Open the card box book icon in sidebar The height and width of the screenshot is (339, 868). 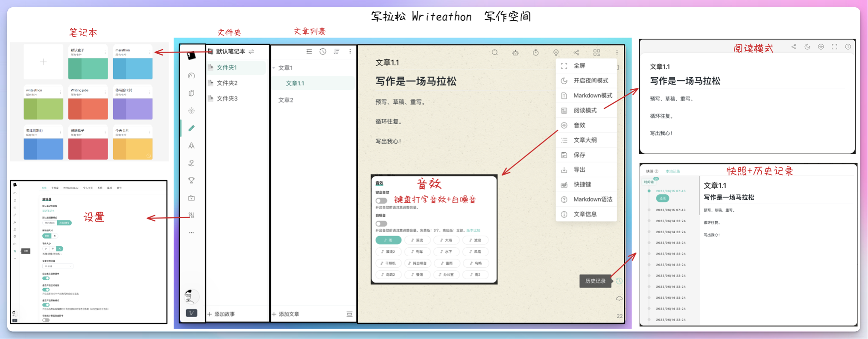[192, 93]
